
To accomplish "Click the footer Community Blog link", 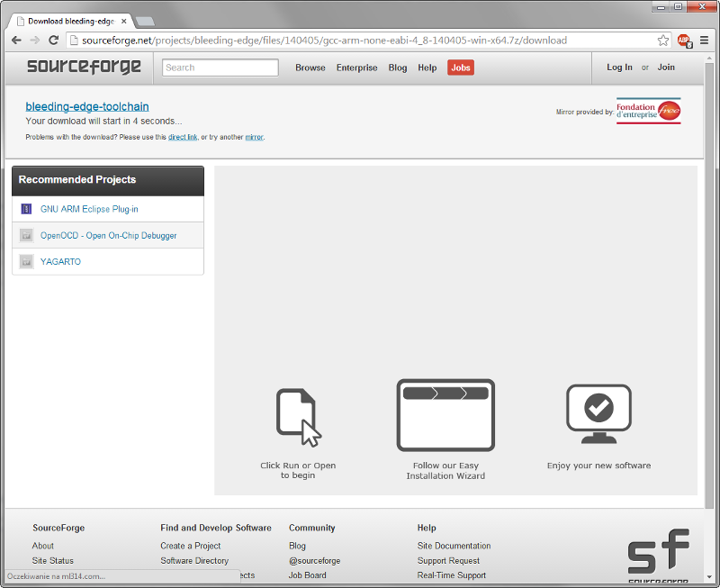I will click(x=297, y=546).
